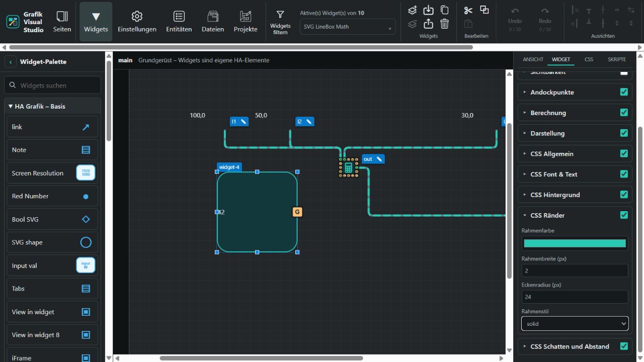This screenshot has width=644, height=362.
Task: Click the Widgets suchen search field
Action: point(52,85)
